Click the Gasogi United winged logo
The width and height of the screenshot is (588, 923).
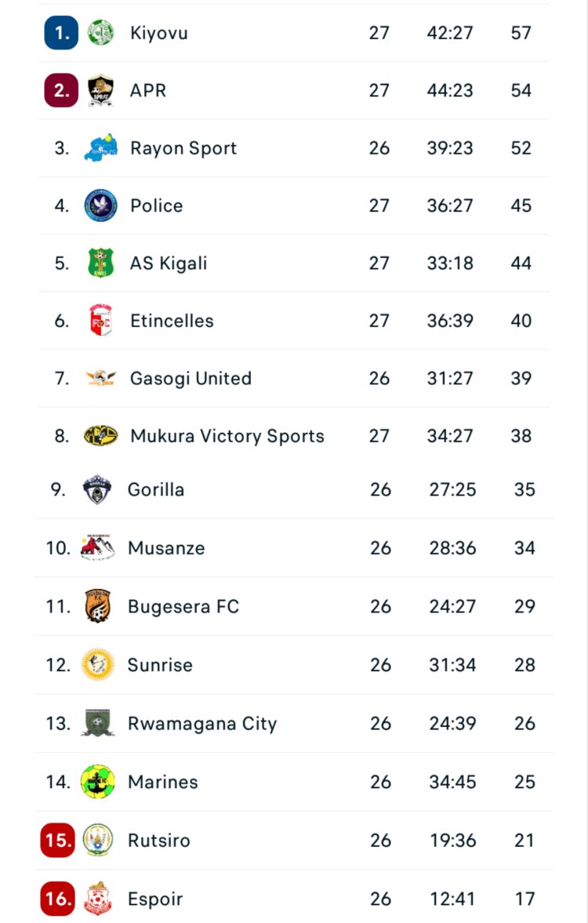coord(100,378)
